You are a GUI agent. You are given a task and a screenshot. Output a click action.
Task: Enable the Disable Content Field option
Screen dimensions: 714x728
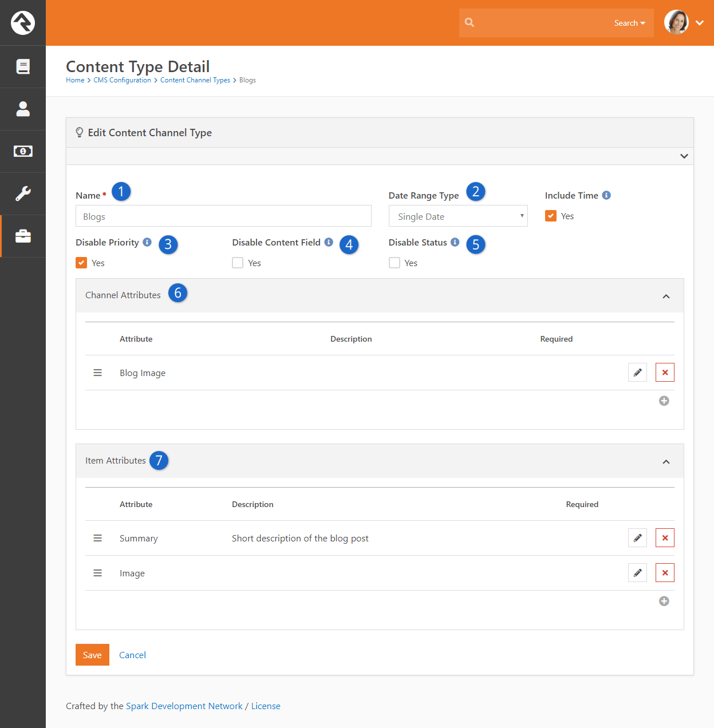point(238,262)
